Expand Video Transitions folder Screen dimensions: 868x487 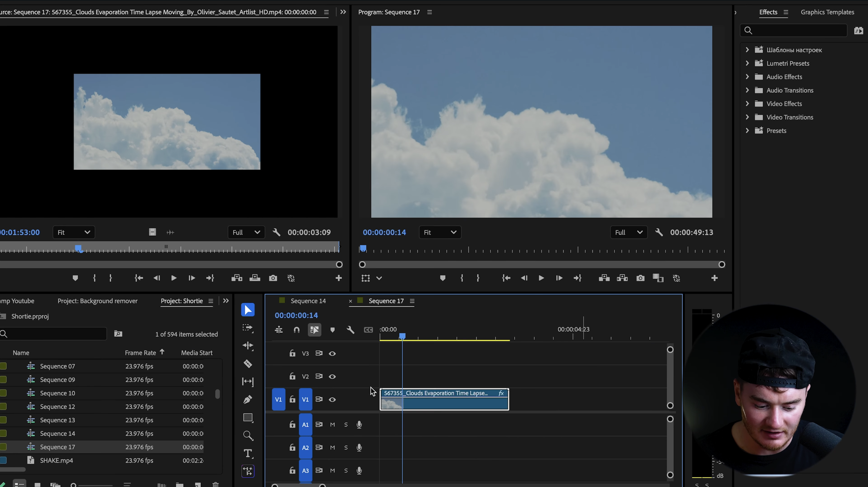point(747,117)
